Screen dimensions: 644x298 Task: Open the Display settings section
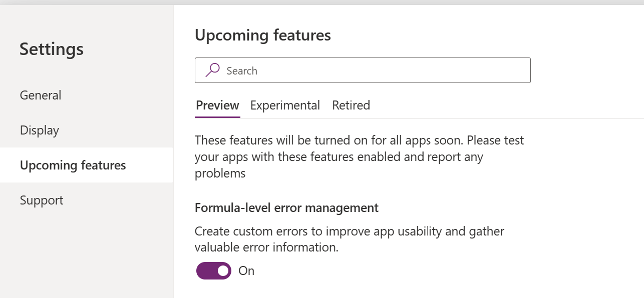point(39,130)
